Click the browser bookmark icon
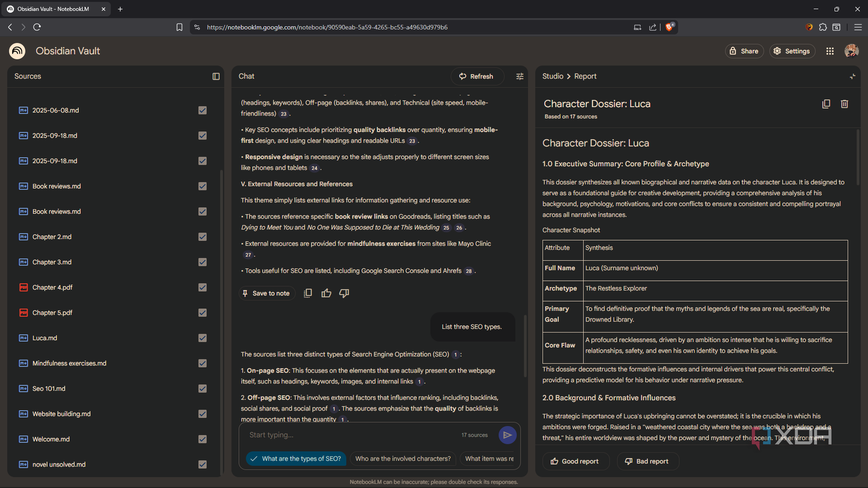Viewport: 868px width, 488px height. (179, 27)
